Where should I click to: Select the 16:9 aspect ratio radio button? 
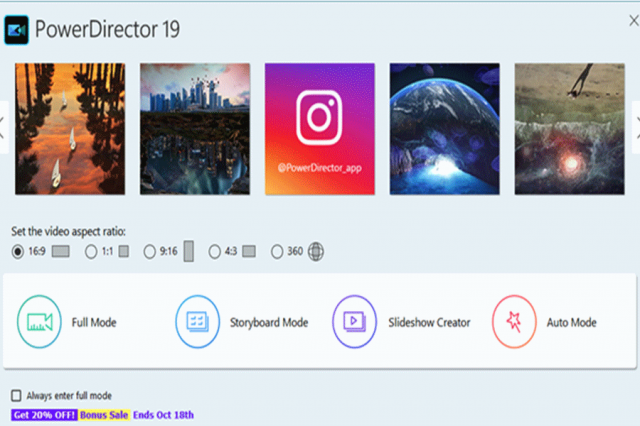18,251
